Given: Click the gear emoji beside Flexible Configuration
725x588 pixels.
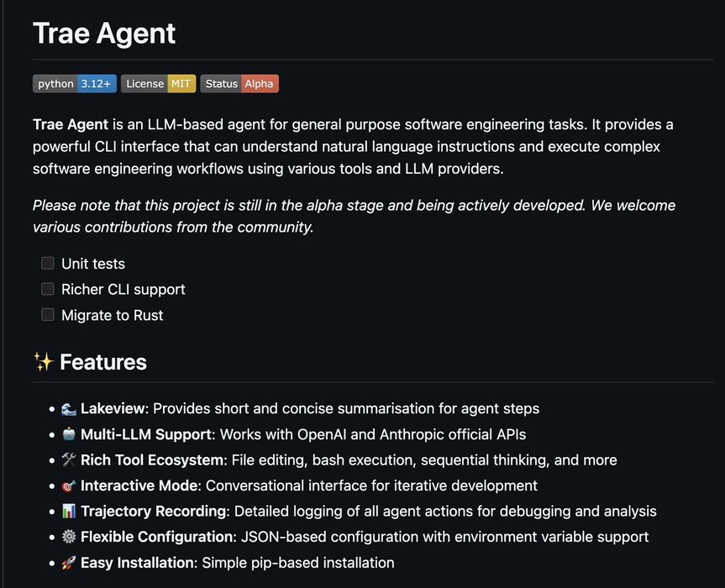Looking at the screenshot, I should (69, 537).
